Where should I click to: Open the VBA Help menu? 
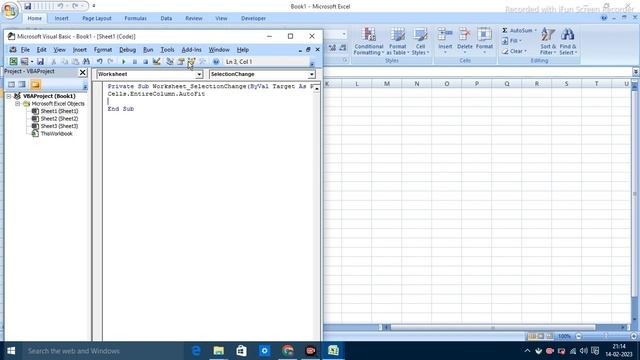point(243,50)
